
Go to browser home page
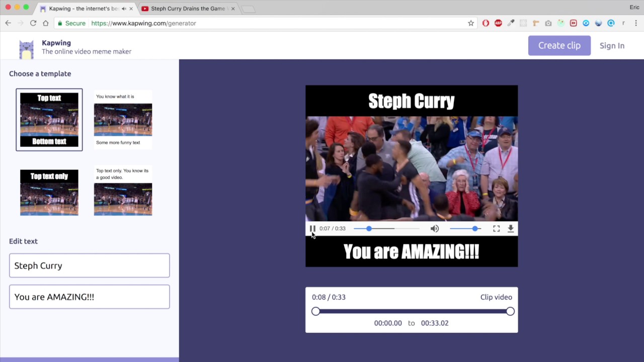(x=46, y=23)
